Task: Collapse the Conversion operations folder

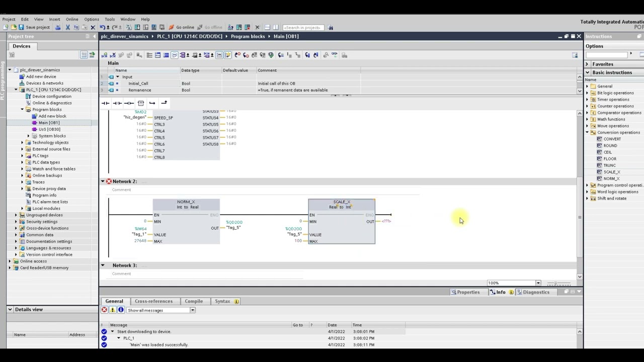Action: point(587,132)
